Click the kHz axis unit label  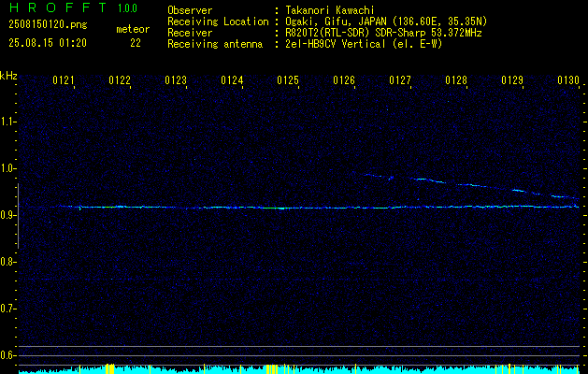pyautogui.click(x=8, y=76)
